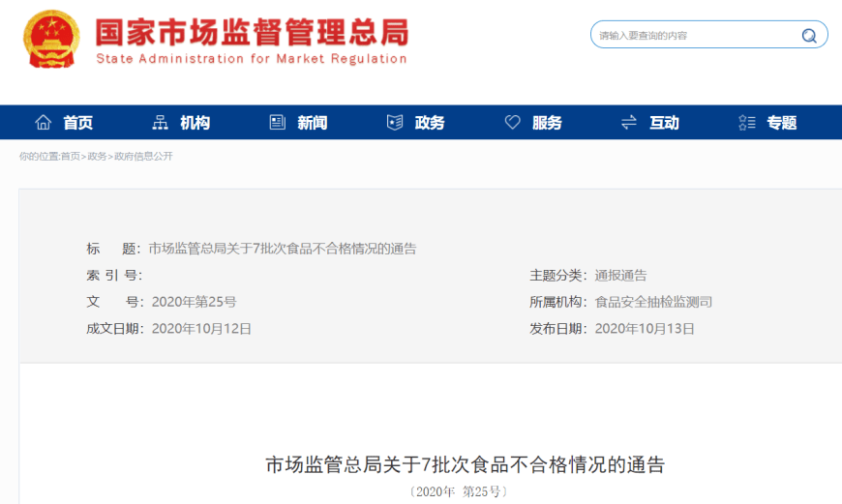Image resolution: width=842 pixels, height=504 pixels.
Task: Click the heart icon beside 服务
Action: tap(512, 123)
